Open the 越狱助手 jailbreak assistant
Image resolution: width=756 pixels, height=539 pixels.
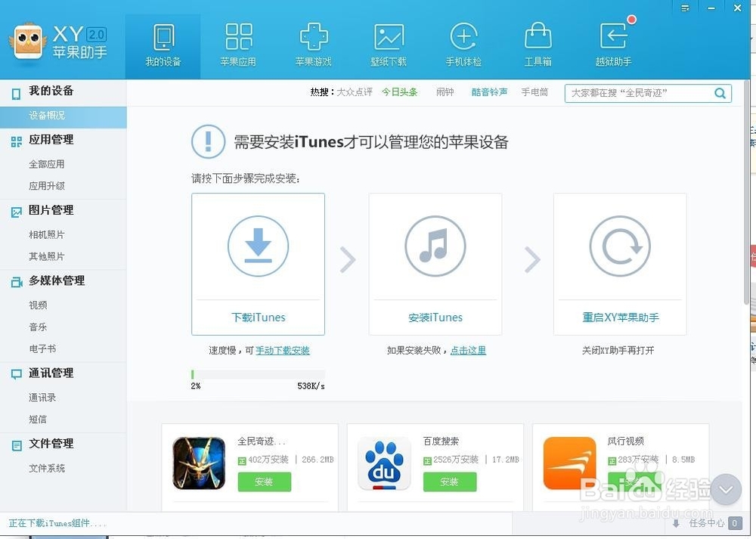(x=614, y=44)
